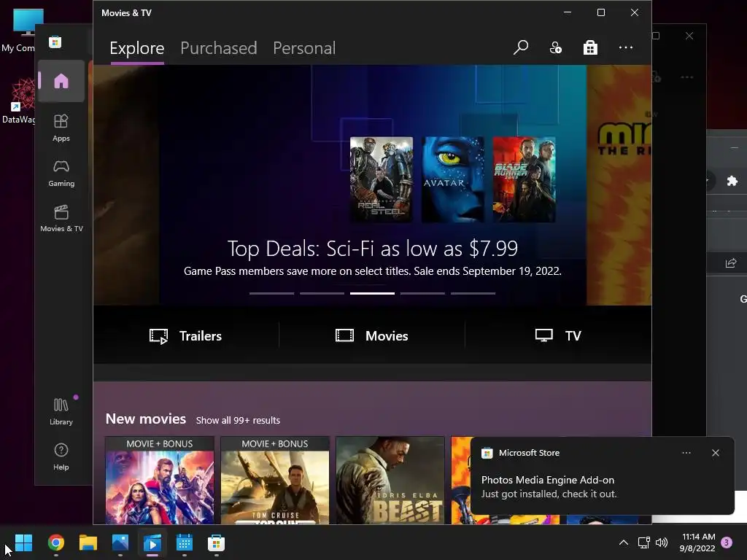Open the store shopping bag icon in Movies & TV
Viewport: 747px width, 560px height.
coord(590,47)
